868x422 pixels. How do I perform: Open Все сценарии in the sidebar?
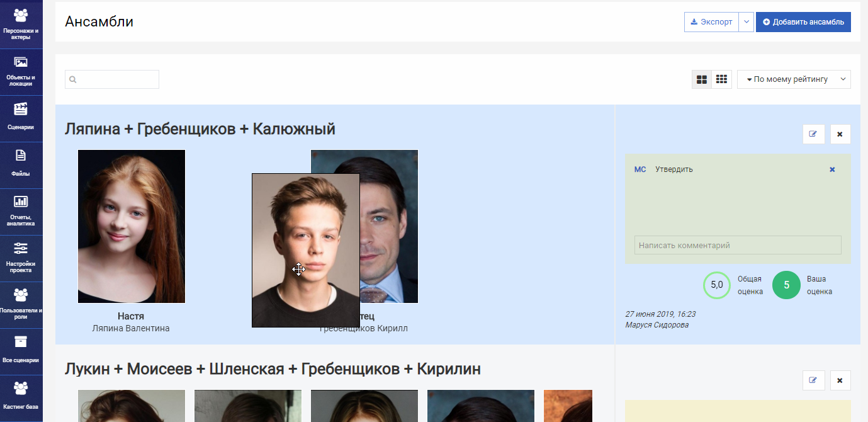point(21,351)
